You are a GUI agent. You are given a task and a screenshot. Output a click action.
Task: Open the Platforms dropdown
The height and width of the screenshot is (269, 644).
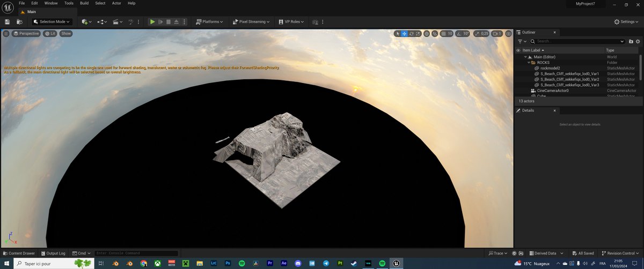pyautogui.click(x=209, y=22)
